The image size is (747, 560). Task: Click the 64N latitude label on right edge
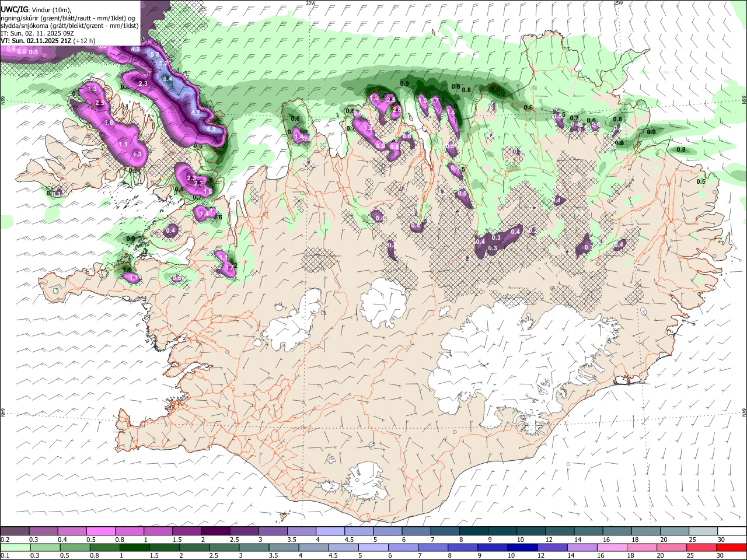pos(744,412)
